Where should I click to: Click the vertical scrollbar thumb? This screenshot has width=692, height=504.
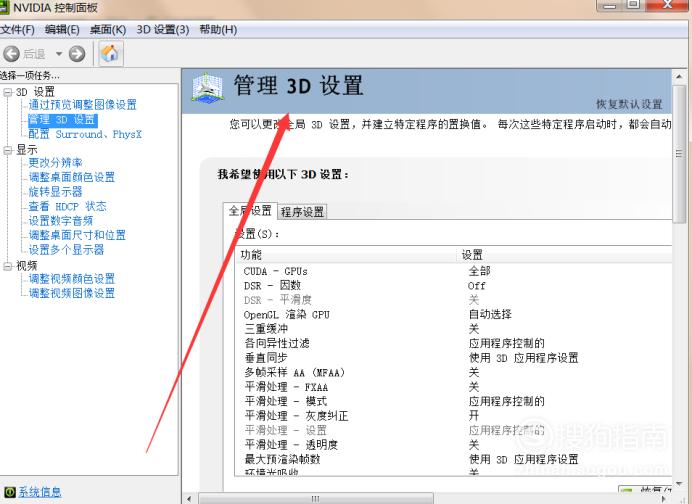click(680, 154)
